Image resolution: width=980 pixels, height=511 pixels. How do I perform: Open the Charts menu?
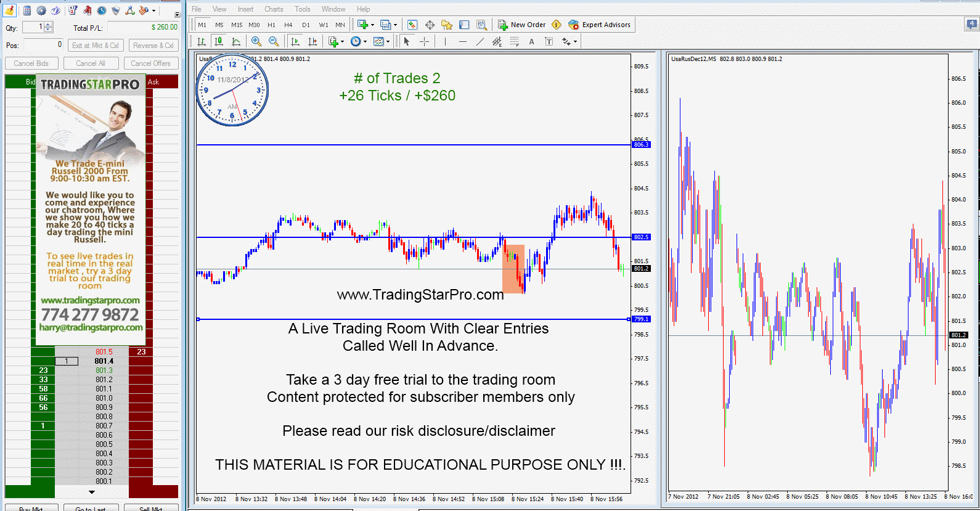tap(274, 9)
